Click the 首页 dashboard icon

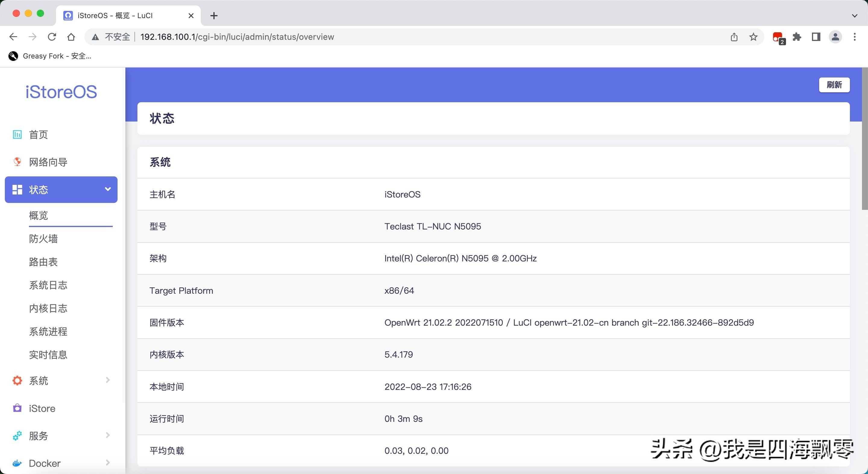pos(17,134)
